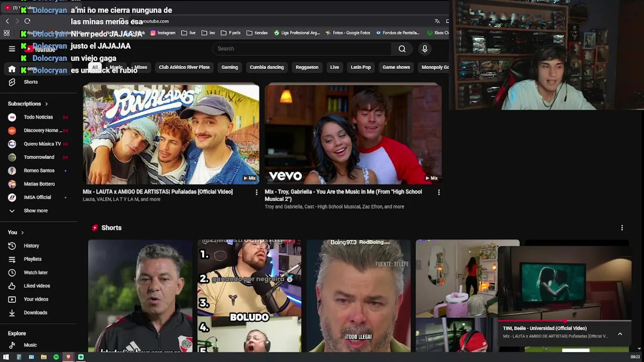Viewport: 644px width, 362px height.
Task: Select the Reggaeton filter chip
Action: pos(307,67)
